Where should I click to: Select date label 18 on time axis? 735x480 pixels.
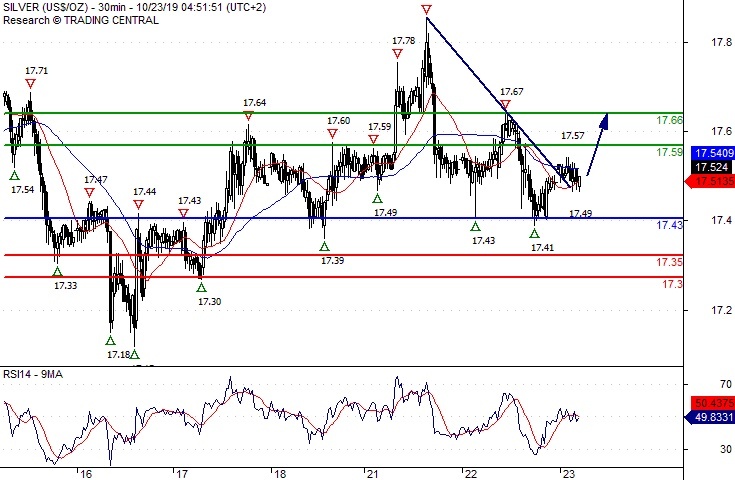(280, 474)
